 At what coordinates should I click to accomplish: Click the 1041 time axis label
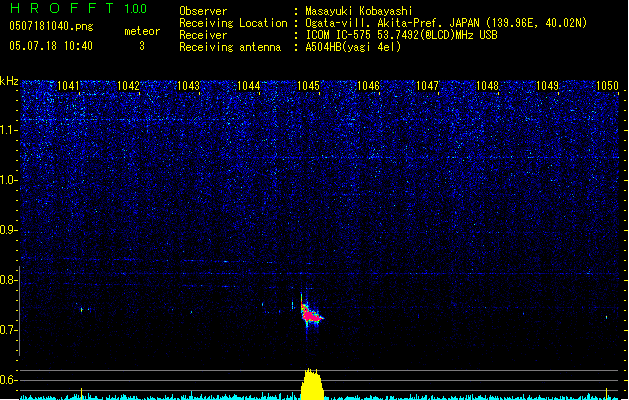tap(68, 86)
